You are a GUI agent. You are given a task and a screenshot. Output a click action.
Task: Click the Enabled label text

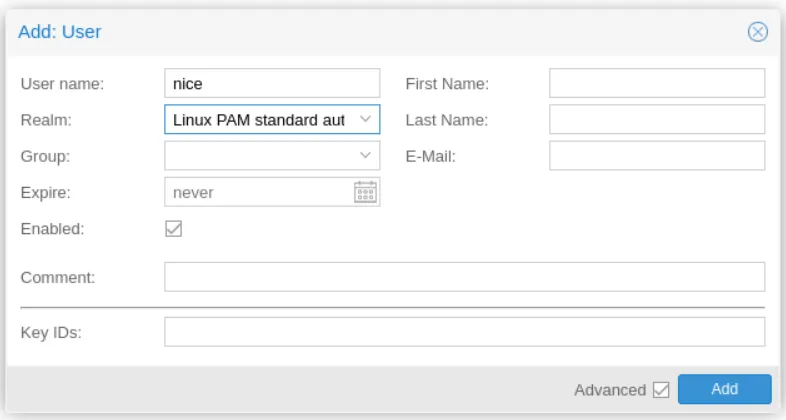click(52, 229)
